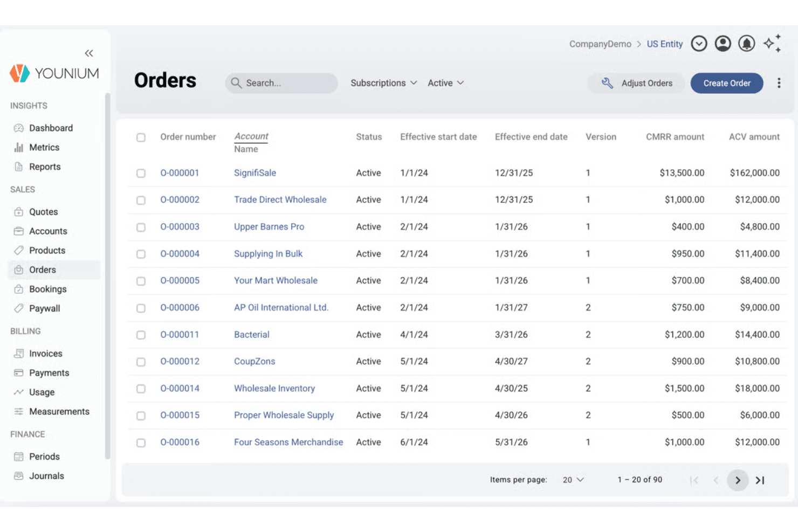This screenshot has width=798, height=532.
Task: Click the Periods calendar icon
Action: tap(19, 457)
